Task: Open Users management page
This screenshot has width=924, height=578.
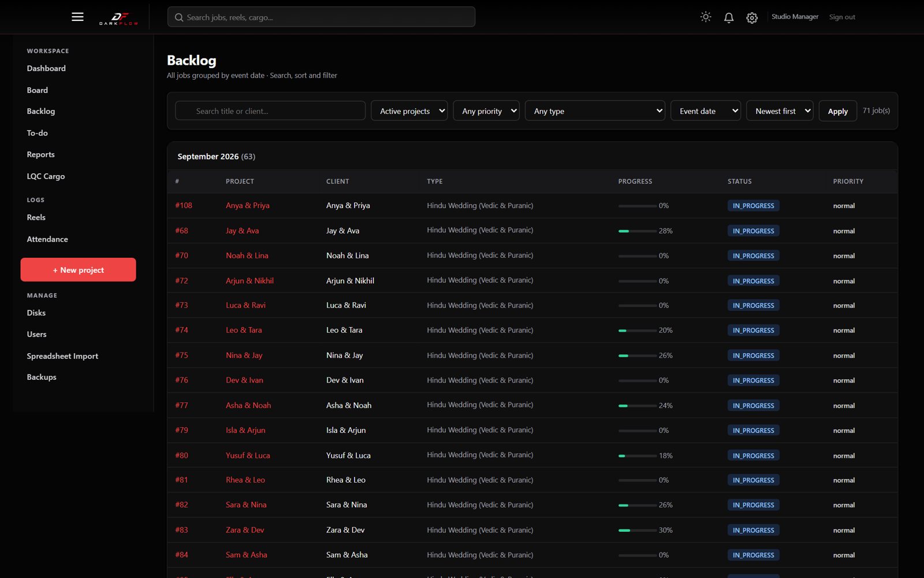Action: (x=36, y=334)
